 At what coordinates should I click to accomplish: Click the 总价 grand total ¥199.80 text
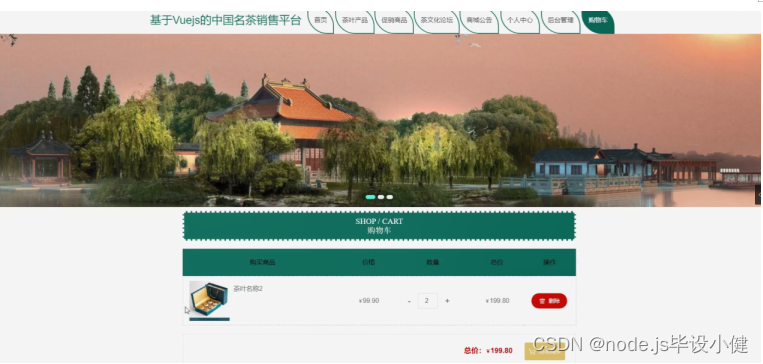pos(488,350)
